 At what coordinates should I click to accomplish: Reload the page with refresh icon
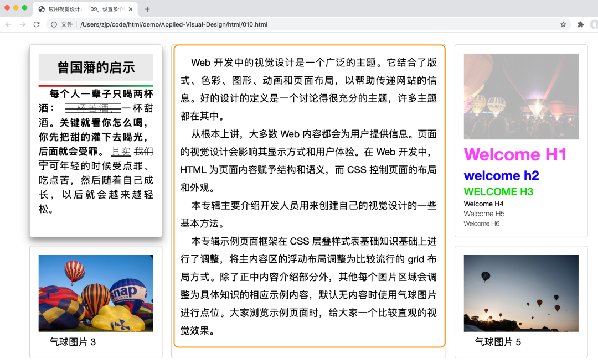[x=37, y=24]
